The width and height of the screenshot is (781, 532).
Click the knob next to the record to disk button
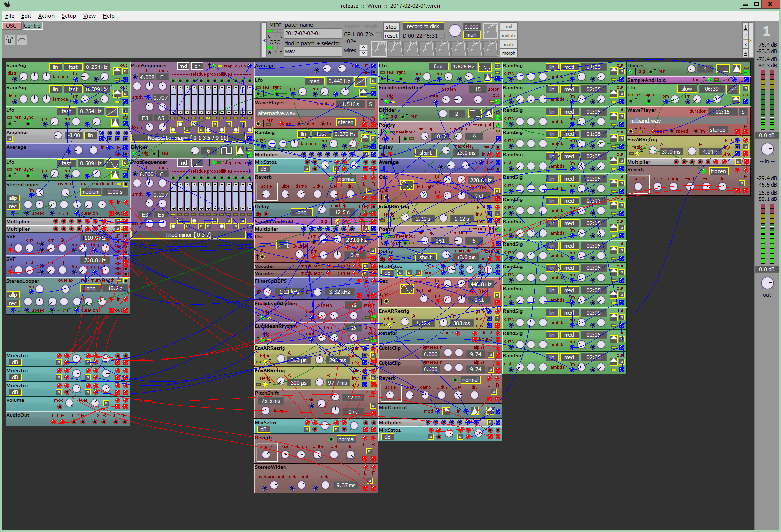point(454,31)
